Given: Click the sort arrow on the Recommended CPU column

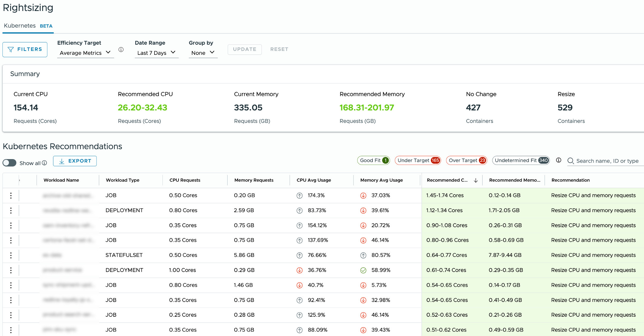Looking at the screenshot, I should [x=476, y=180].
